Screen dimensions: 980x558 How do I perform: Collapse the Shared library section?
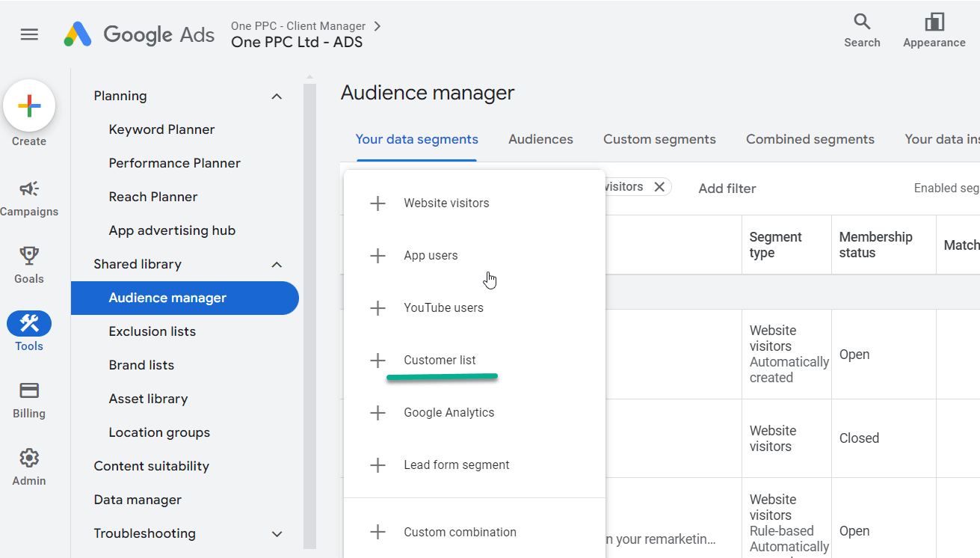(277, 265)
